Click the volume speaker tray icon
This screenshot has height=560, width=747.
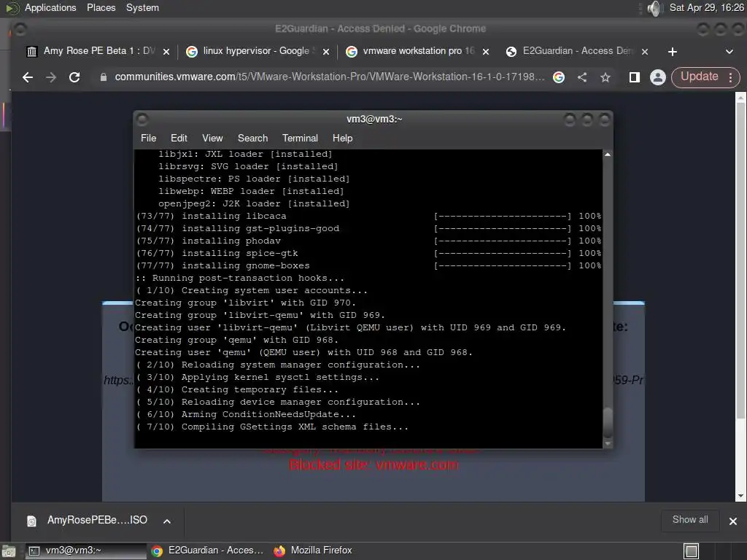tap(655, 8)
